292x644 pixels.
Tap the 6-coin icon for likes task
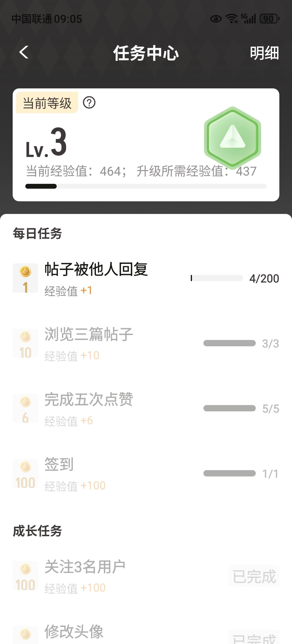(25, 408)
